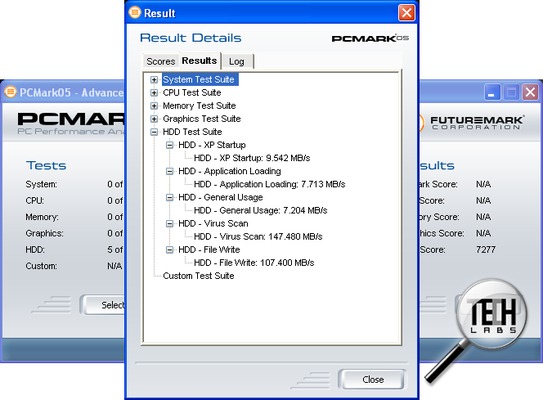Screen dimensions: 543x400
Task: Close the Result dialog with the X
Action: pyautogui.click(x=407, y=13)
